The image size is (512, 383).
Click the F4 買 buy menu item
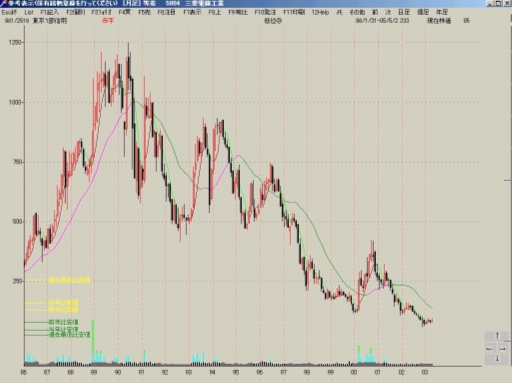(x=124, y=12)
